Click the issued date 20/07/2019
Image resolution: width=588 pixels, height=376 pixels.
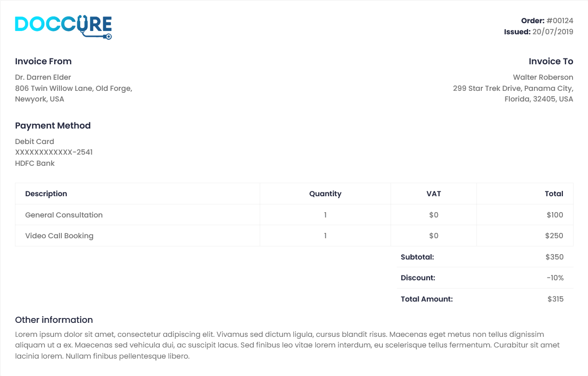(x=553, y=32)
